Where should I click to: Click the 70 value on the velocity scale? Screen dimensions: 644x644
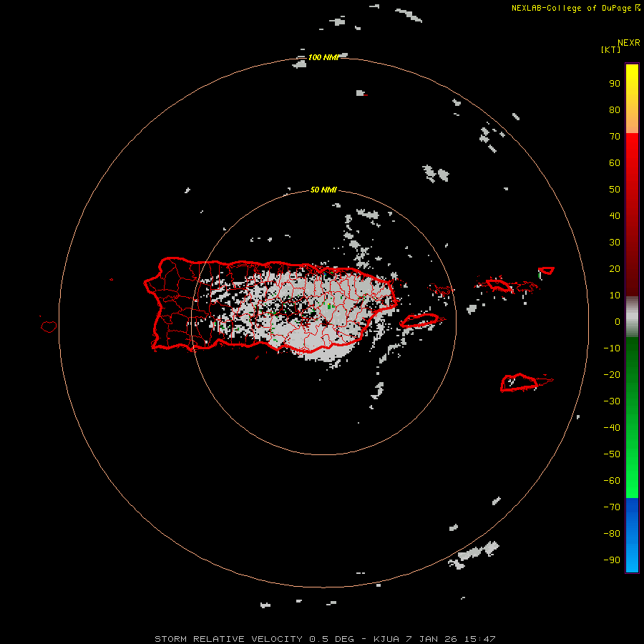pos(615,137)
